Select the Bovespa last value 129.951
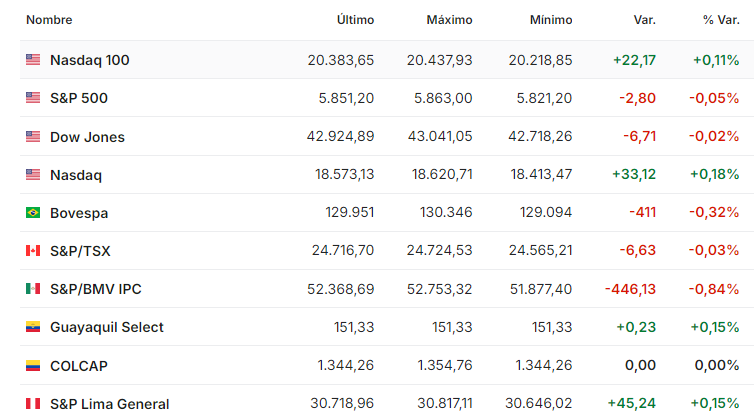Screen dimensions: 754x418 point(350,212)
